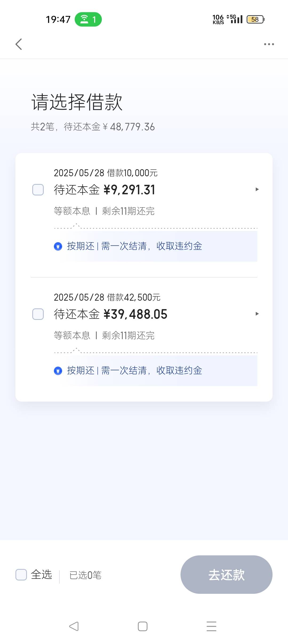Tap the yuan icon under the 42,500元 loan
The width and height of the screenshot is (288, 644).
(x=58, y=371)
